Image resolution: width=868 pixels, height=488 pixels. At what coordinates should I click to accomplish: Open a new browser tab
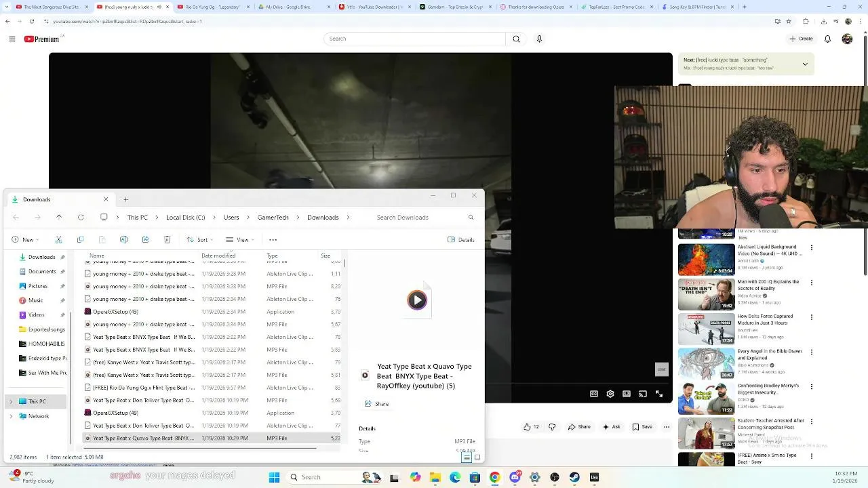pyautogui.click(x=745, y=7)
